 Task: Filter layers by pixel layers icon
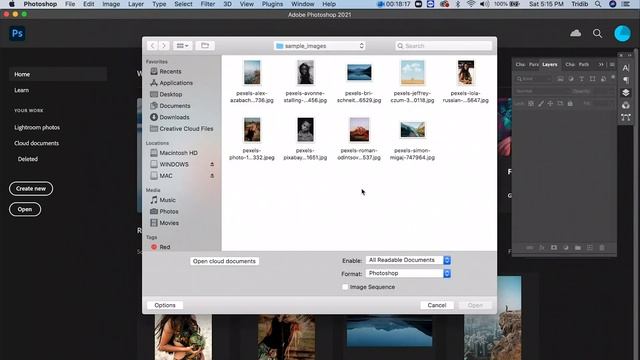coord(560,79)
